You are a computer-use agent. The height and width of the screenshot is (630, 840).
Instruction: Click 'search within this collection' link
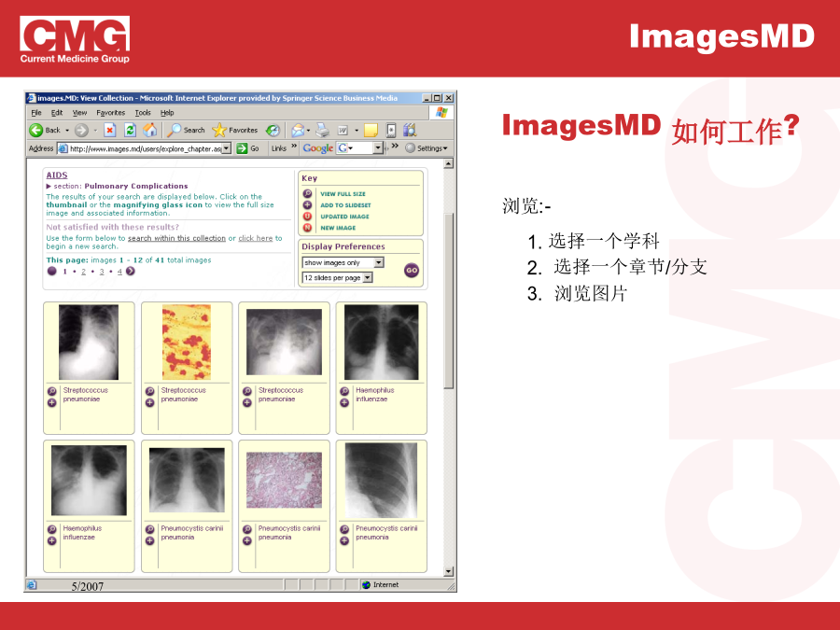pos(176,238)
